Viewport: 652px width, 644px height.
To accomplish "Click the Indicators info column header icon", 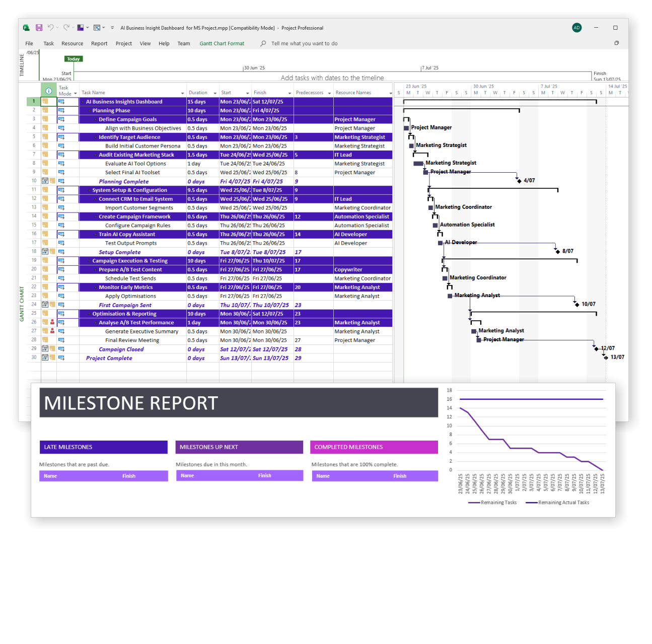I will pyautogui.click(x=48, y=91).
